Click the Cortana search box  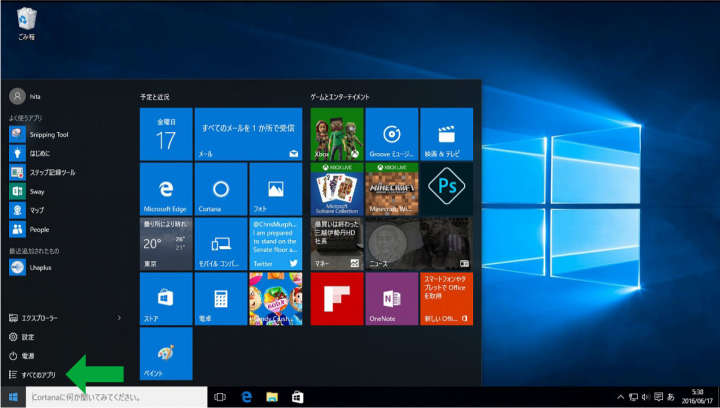point(117,397)
